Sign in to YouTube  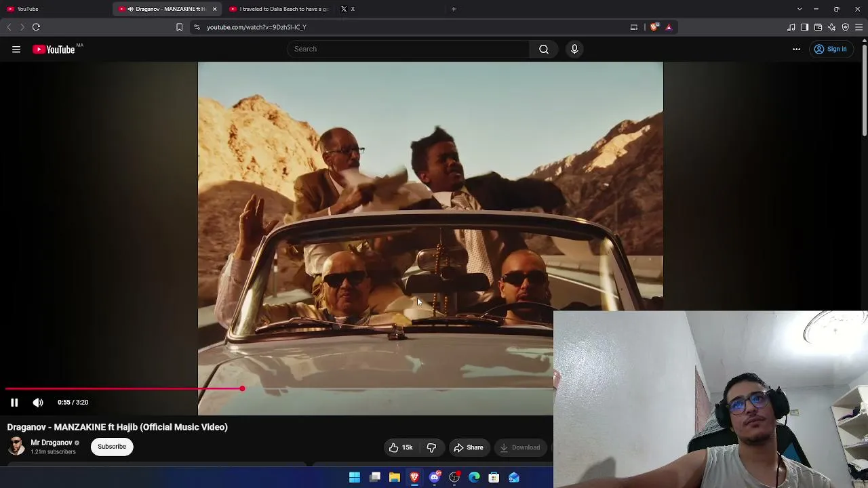(831, 49)
